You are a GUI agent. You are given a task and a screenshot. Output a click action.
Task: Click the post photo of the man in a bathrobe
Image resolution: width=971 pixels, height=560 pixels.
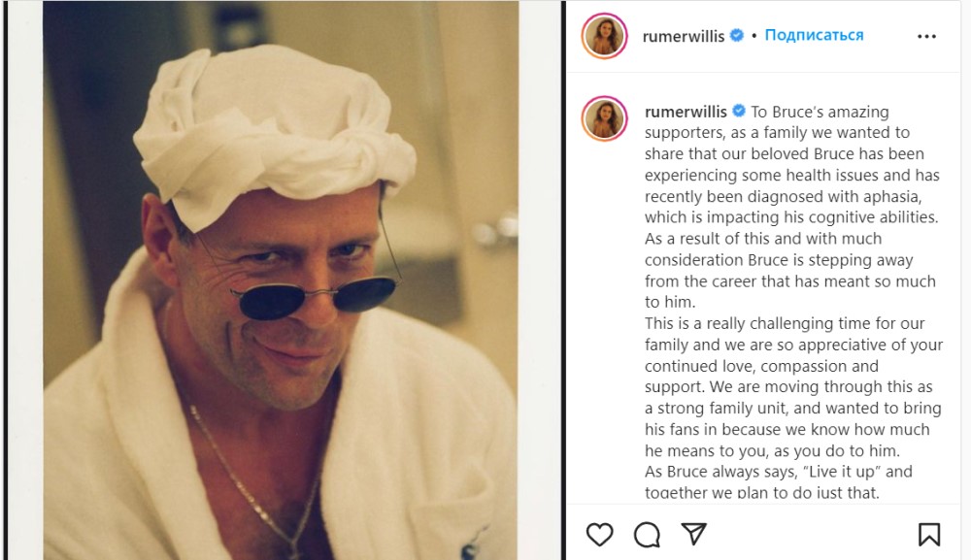[282, 280]
